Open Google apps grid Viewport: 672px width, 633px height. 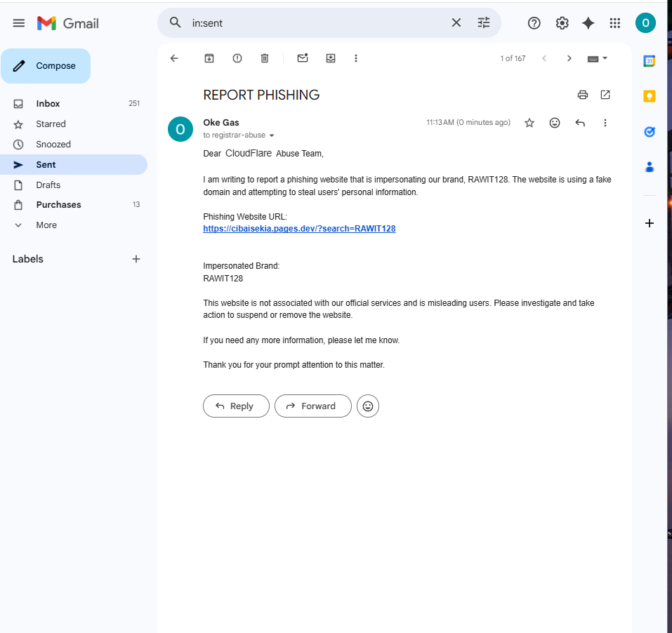click(x=615, y=23)
